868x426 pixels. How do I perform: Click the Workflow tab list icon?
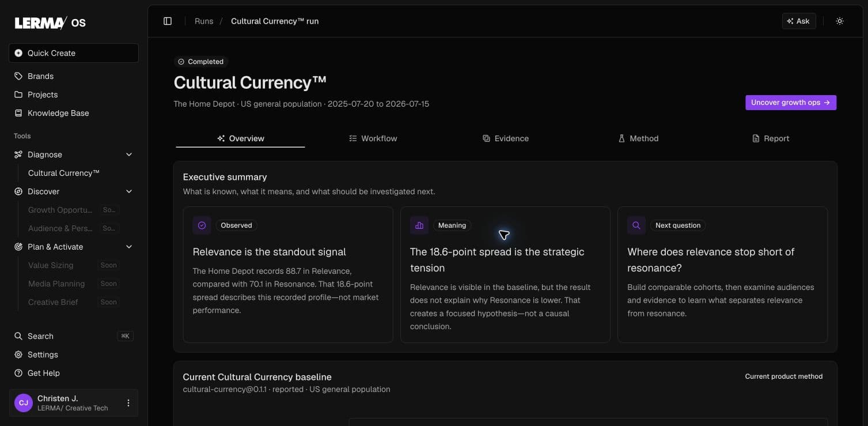tap(353, 138)
